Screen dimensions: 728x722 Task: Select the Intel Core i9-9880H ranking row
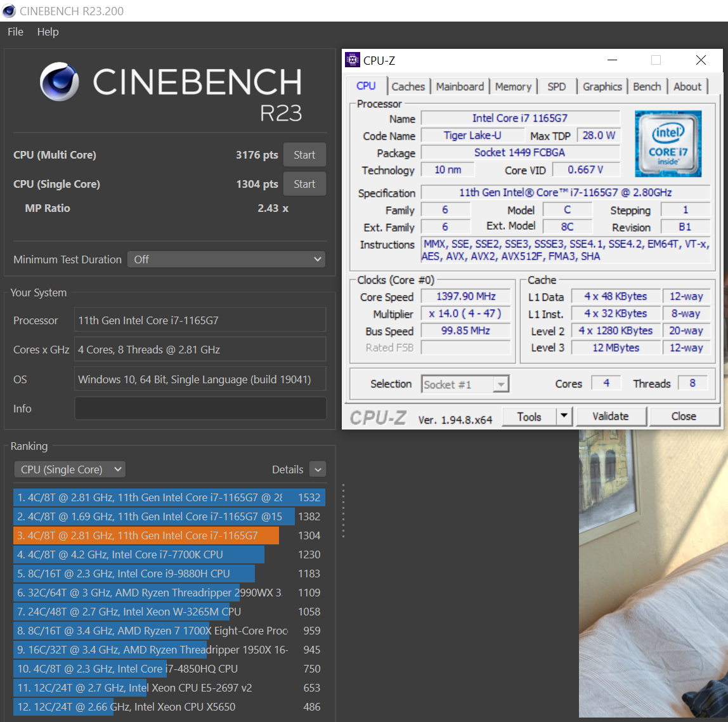click(x=169, y=574)
